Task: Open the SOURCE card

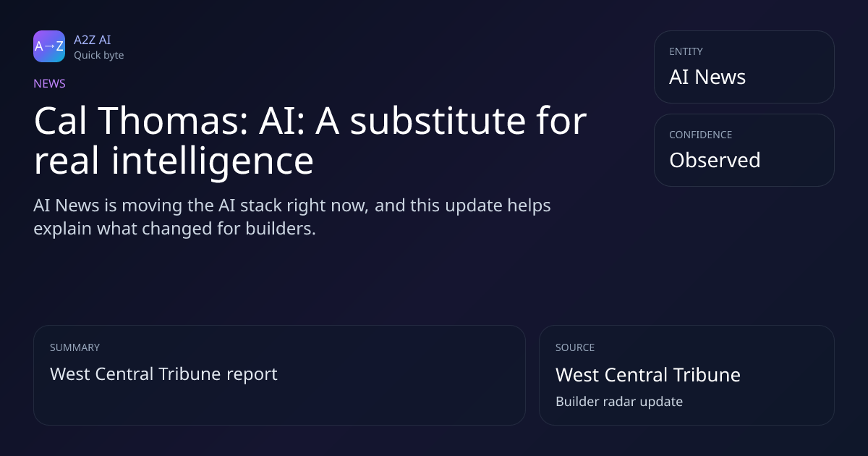Action: pos(686,375)
